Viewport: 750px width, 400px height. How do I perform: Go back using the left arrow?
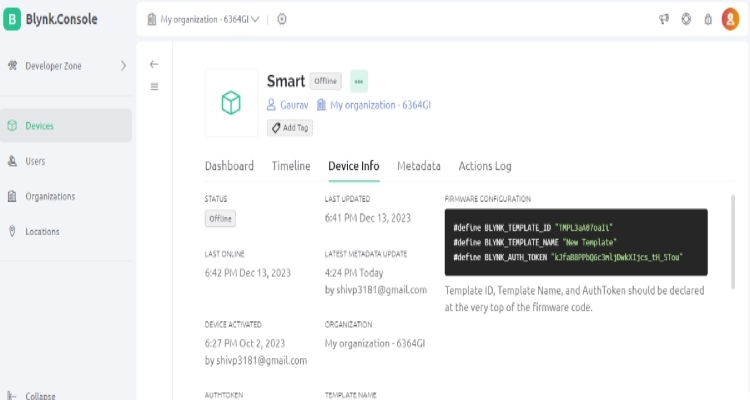154,64
